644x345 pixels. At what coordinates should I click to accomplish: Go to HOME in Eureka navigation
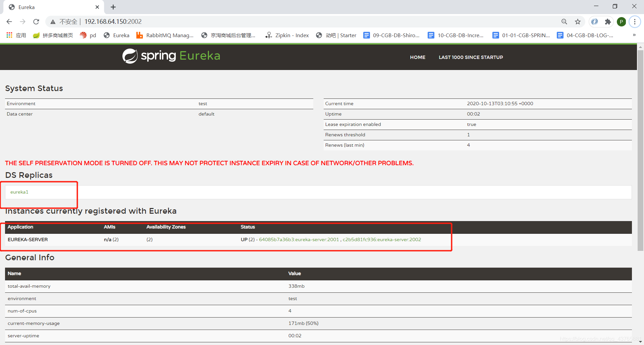[418, 57]
